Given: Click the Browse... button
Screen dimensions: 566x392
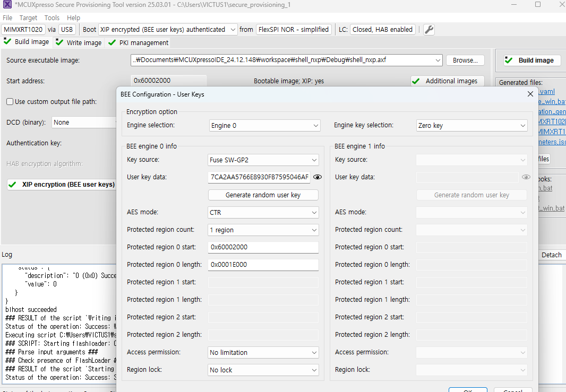Looking at the screenshot, I should point(465,60).
